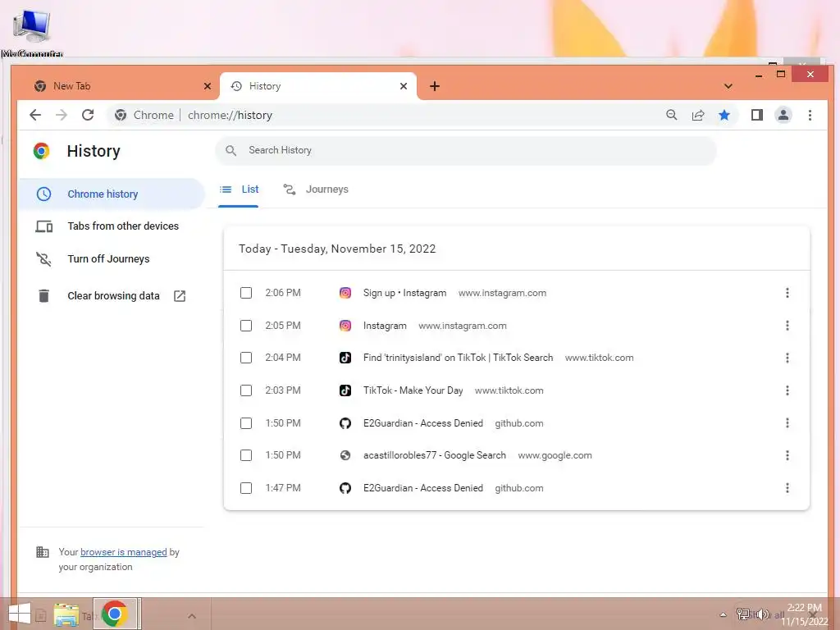
Task: Open the profile avatar icon
Action: (783, 115)
